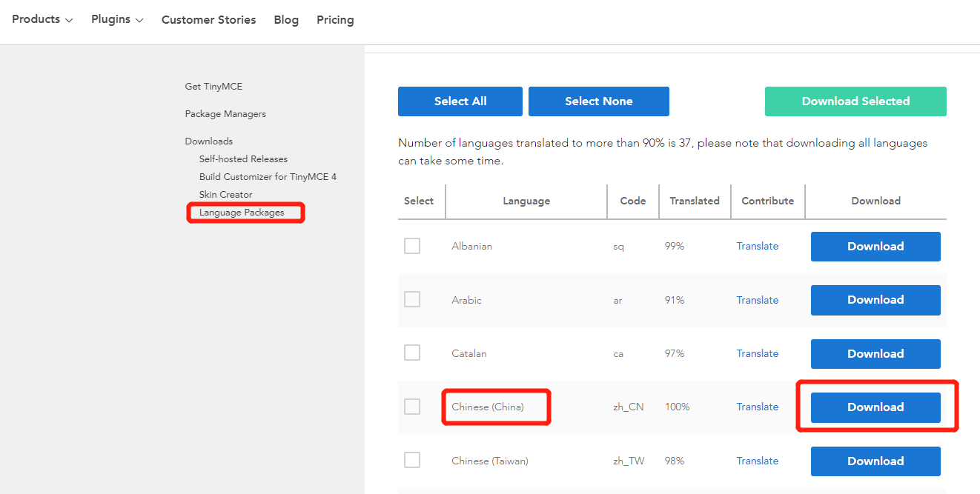Expand the Plugins dropdown menu
The height and width of the screenshot is (494, 980).
(117, 20)
